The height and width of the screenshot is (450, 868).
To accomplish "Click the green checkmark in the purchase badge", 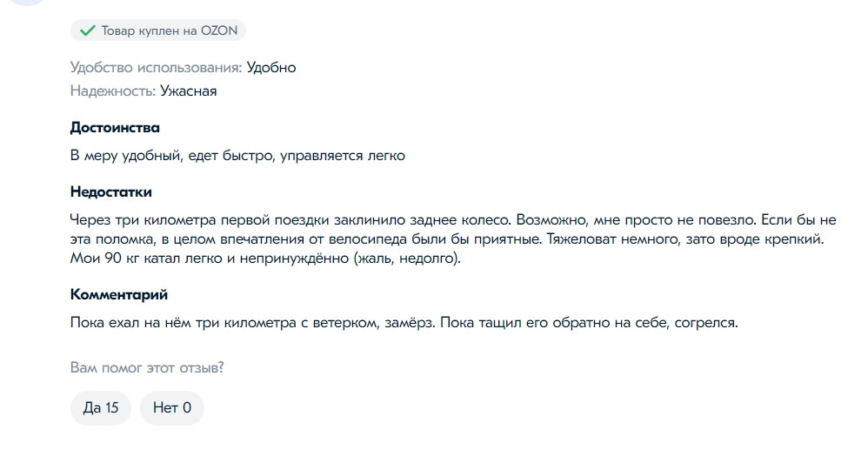I will [x=86, y=31].
